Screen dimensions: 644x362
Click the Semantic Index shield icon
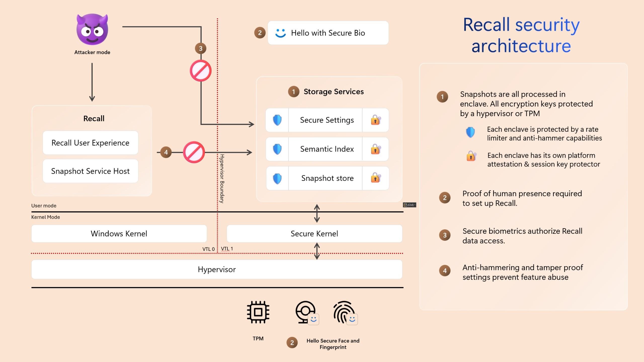tap(275, 148)
